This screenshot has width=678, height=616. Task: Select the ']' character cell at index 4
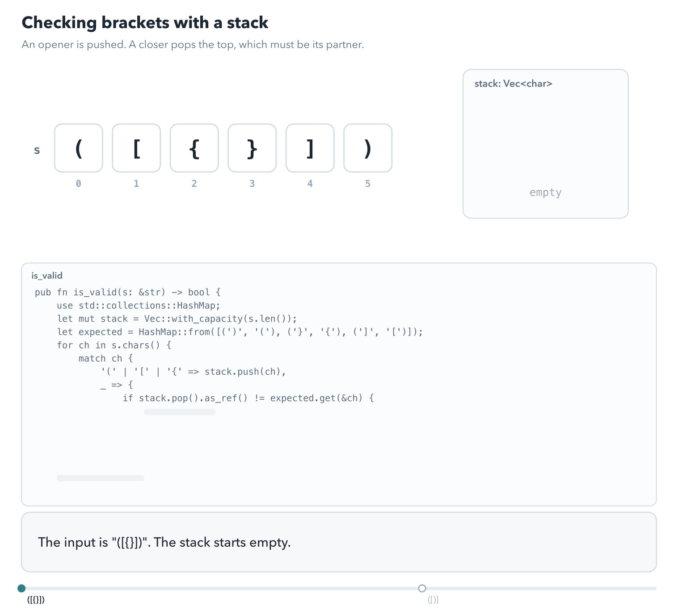coord(310,148)
